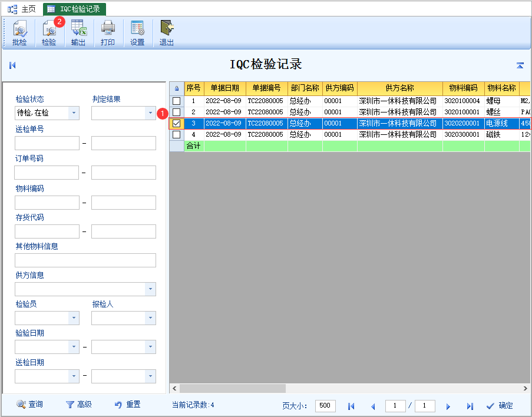
Task: Click the 确定 confirm button
Action: pyautogui.click(x=500, y=405)
